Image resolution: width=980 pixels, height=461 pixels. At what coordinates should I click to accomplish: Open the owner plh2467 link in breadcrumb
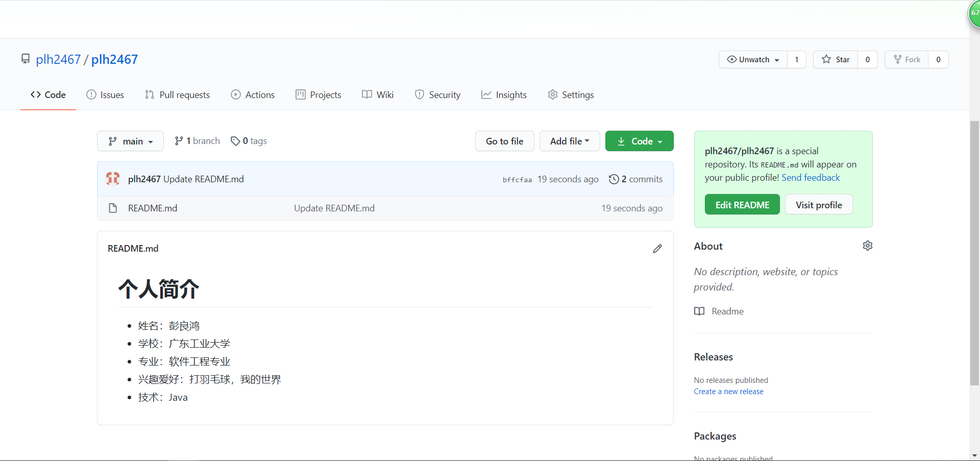click(58, 59)
